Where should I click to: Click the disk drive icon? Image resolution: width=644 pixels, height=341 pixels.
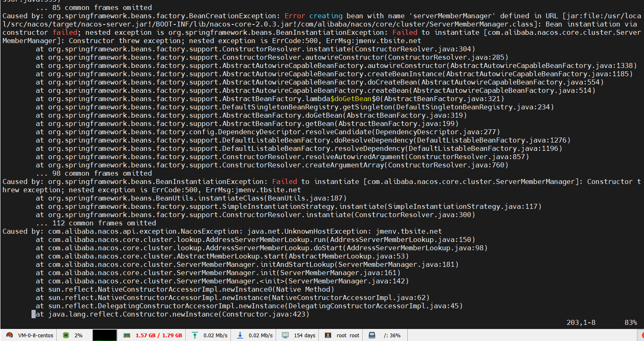(x=372, y=335)
